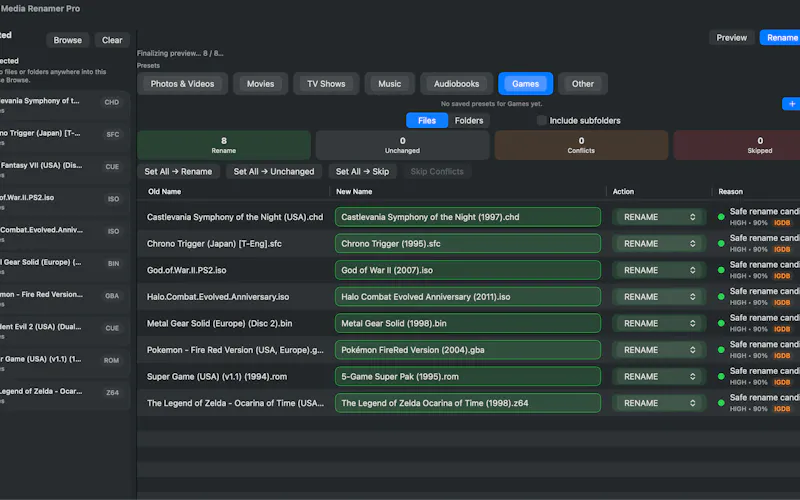Open the Action dropdown for Metal Gear Solid
The height and width of the screenshot is (500, 800).
coord(658,323)
